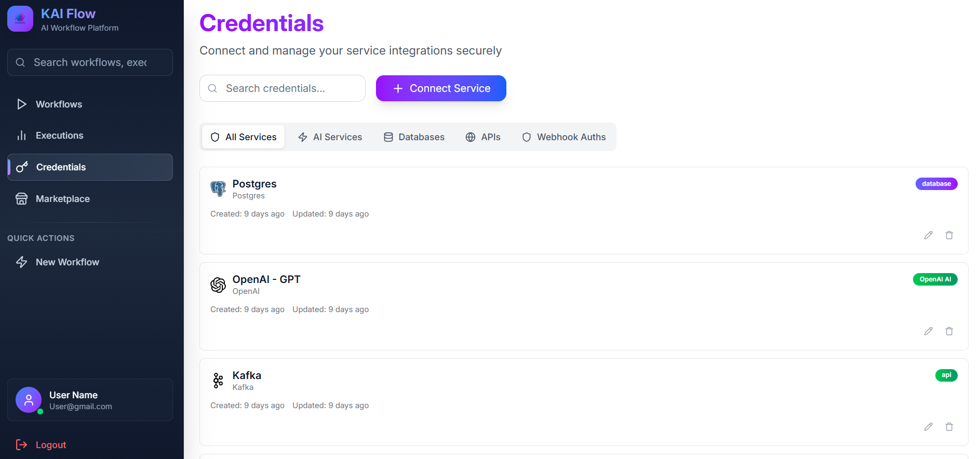Click the sidebar workflow search box
The height and width of the screenshot is (459, 980).
click(89, 62)
